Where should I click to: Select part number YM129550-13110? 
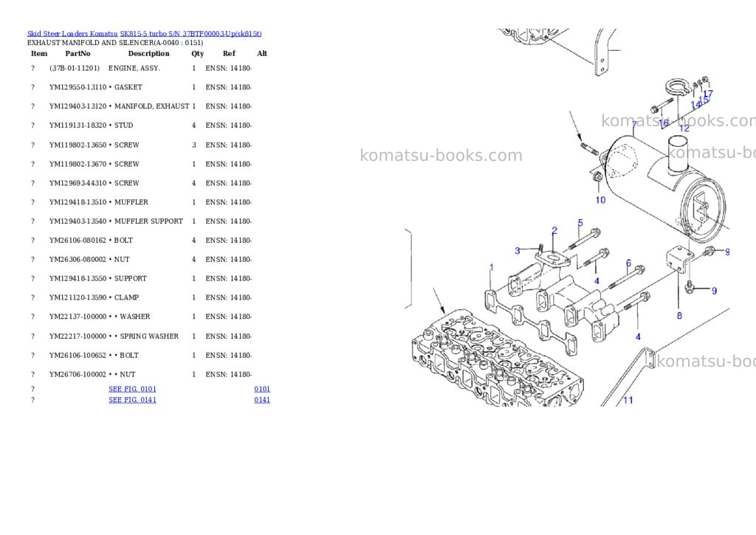[x=78, y=87]
